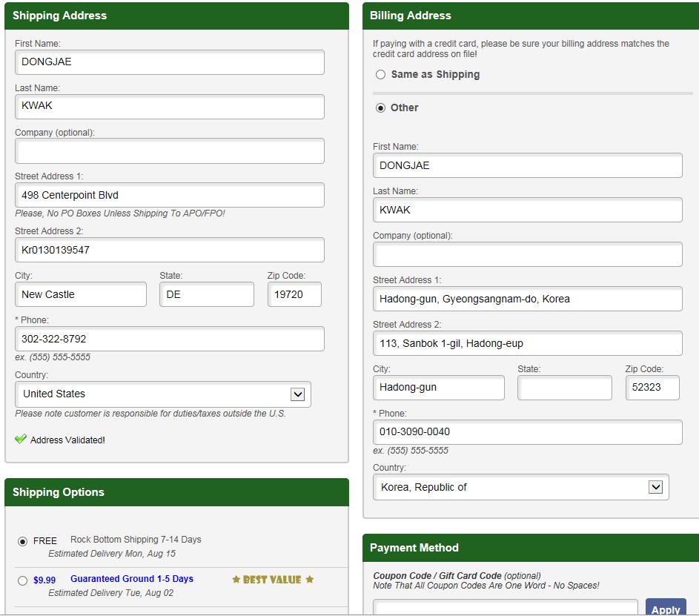Click the BEST VALUE star badge
Image resolution: width=699 pixels, height=616 pixels.
[x=273, y=580]
